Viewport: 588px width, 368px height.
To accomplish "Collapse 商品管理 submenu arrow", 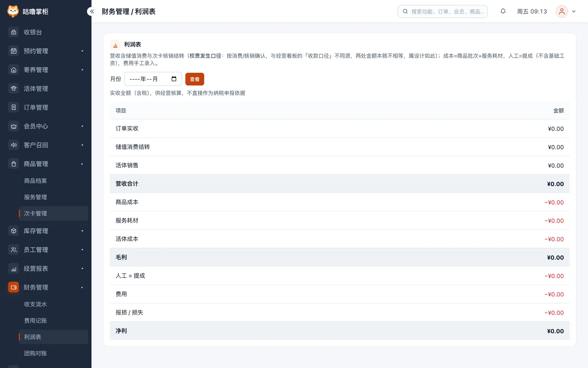I will (82, 164).
